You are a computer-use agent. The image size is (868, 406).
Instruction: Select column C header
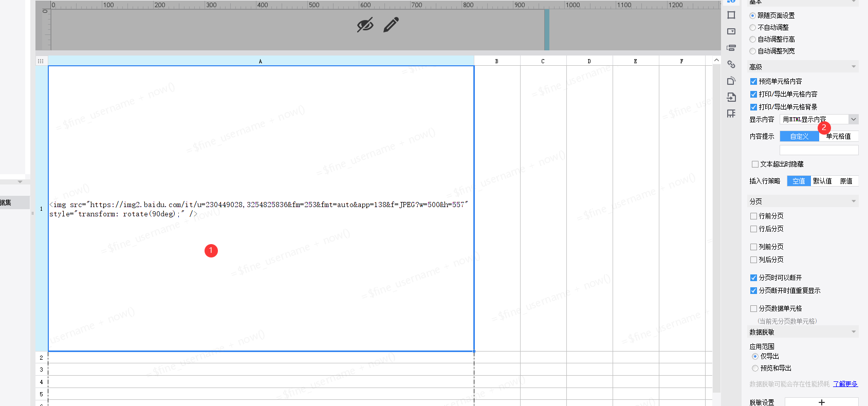[543, 61]
